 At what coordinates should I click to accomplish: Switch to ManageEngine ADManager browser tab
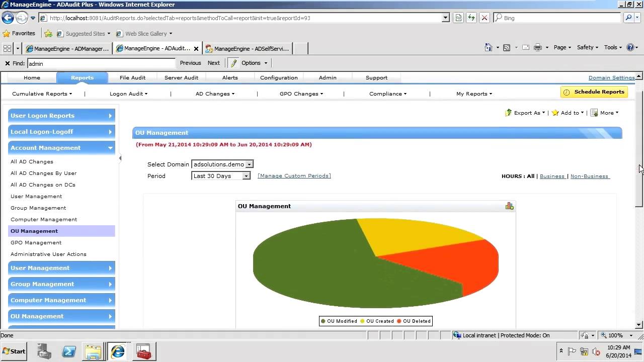tap(67, 49)
